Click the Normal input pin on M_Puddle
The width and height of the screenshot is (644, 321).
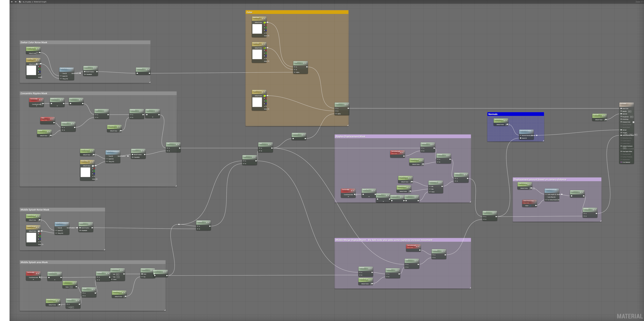point(621,130)
